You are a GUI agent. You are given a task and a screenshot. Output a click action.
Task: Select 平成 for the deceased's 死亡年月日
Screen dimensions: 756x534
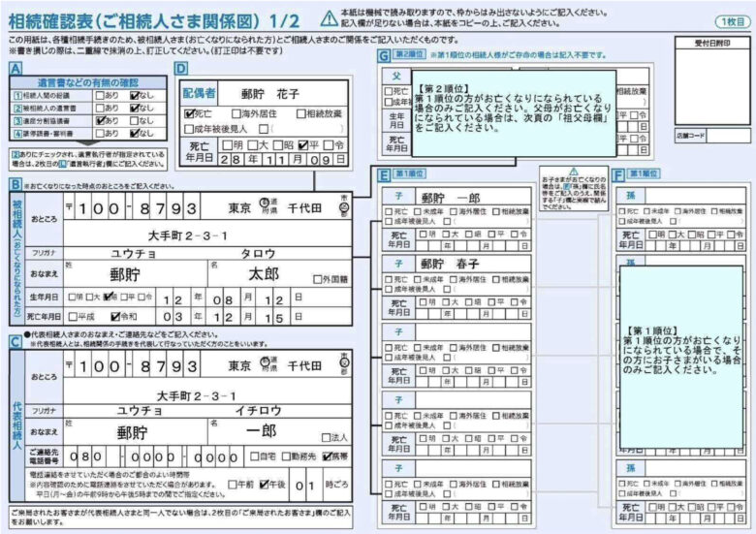coord(73,317)
